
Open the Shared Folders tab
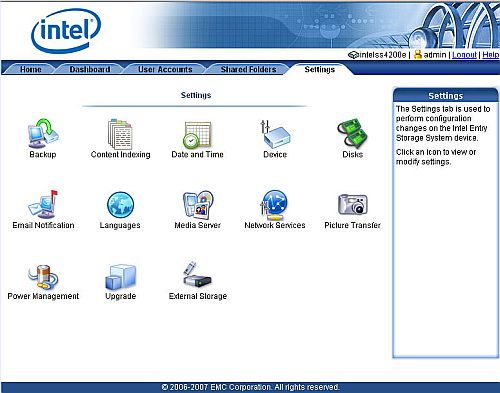[248, 69]
